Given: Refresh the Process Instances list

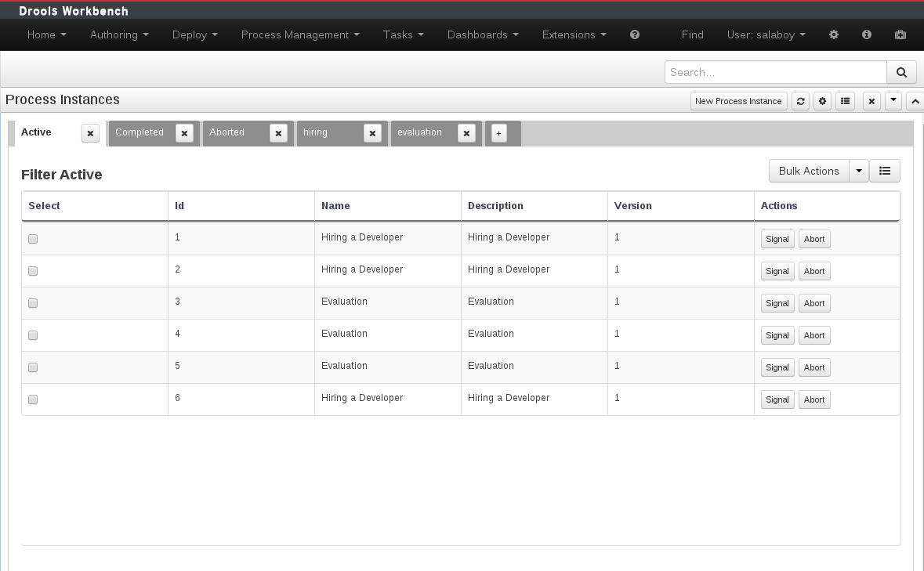Looking at the screenshot, I should click(800, 101).
